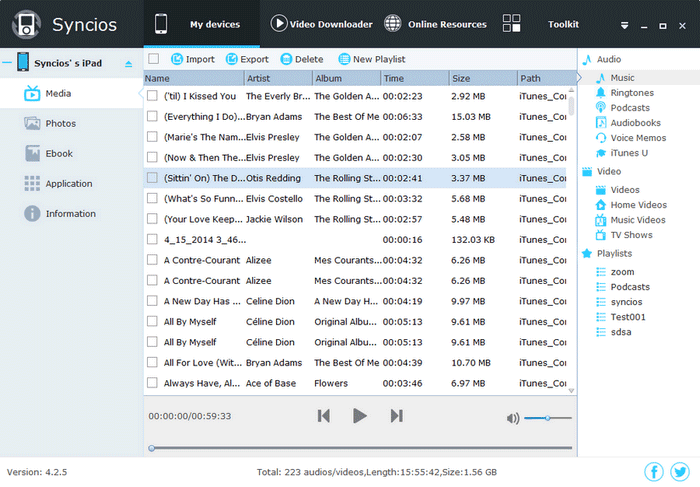Check the box for 4_15_2014 3_46 recording
The image size is (700, 487).
(x=152, y=239)
